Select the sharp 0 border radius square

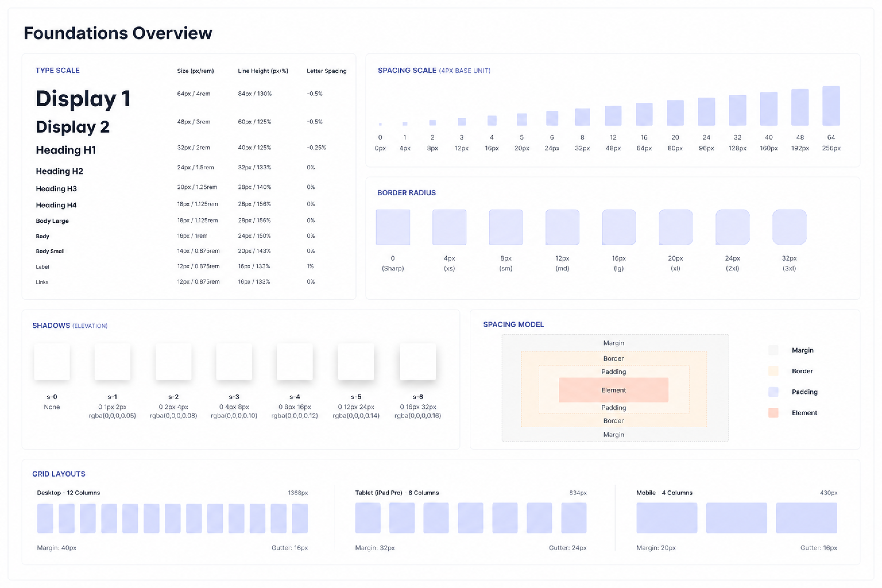pos(393,227)
